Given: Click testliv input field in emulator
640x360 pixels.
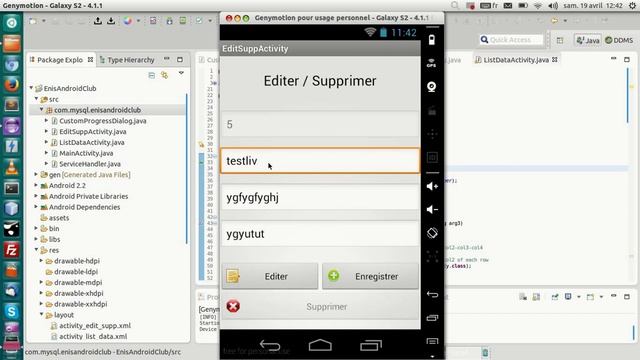Looking at the screenshot, I should coord(320,161).
